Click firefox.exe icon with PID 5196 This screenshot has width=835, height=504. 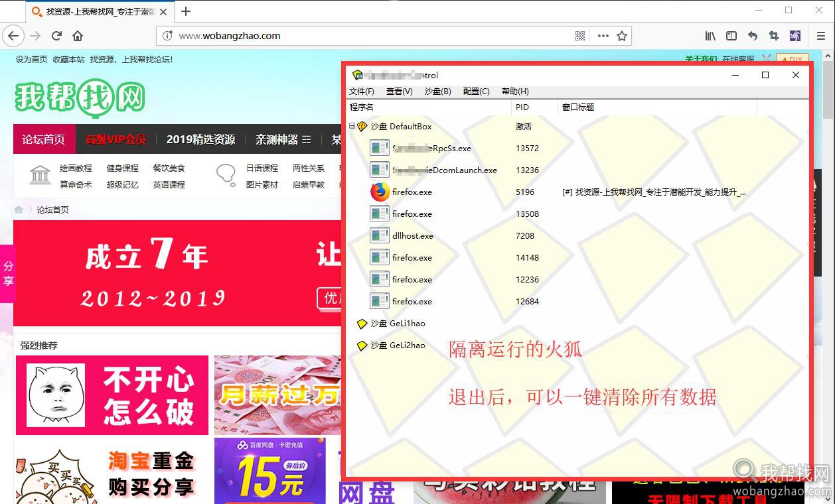point(380,192)
